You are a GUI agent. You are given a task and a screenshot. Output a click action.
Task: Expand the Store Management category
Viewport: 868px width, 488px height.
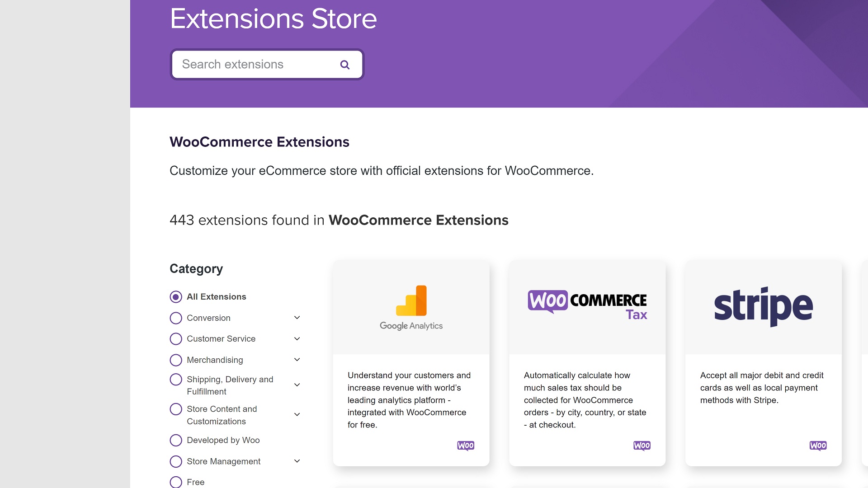pyautogui.click(x=298, y=461)
